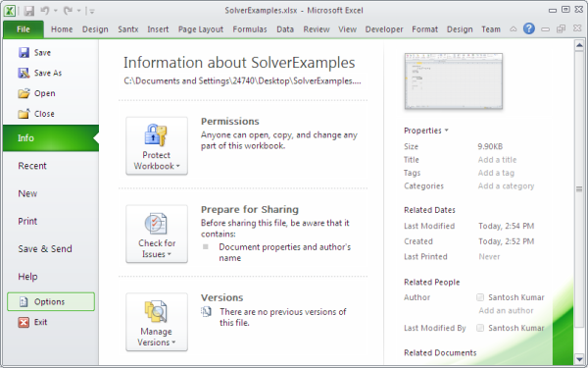
Task: Open Excel Options
Action: pos(51,301)
